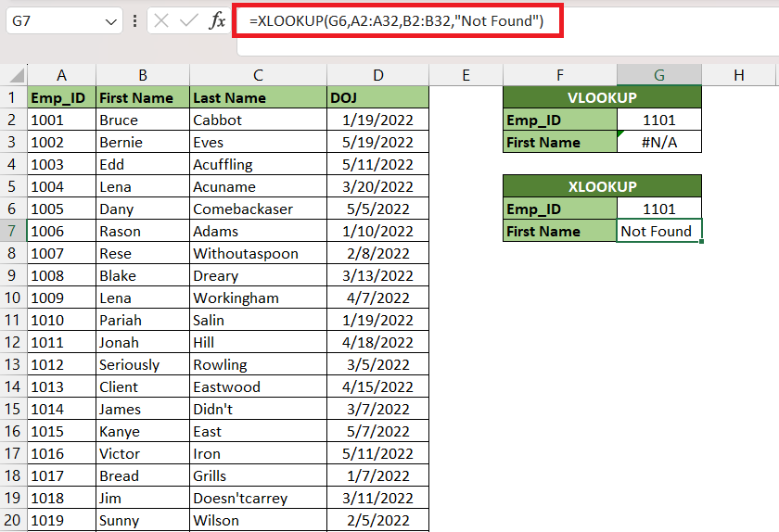Image resolution: width=779 pixels, height=532 pixels.
Task: Select column D header
Action: click(x=377, y=75)
